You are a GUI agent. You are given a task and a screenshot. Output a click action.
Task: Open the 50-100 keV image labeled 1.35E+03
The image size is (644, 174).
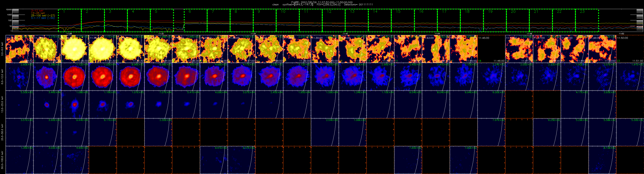pyautogui.click(x=19, y=160)
